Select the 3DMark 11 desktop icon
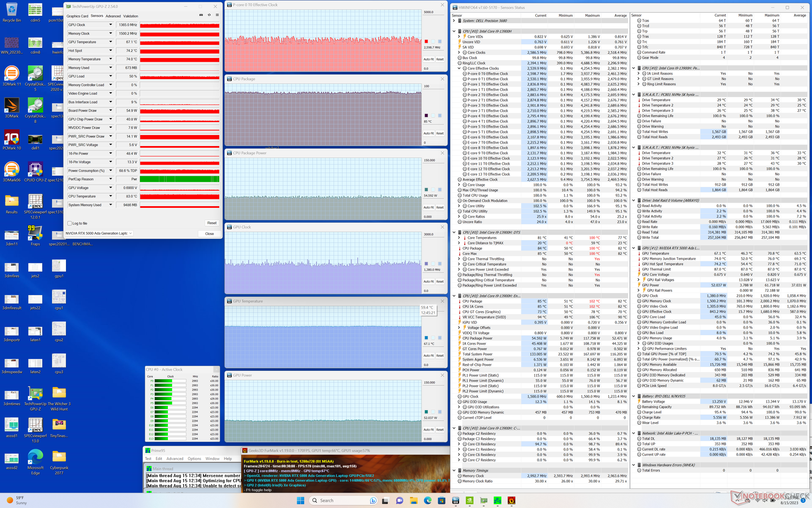 tap(12, 76)
